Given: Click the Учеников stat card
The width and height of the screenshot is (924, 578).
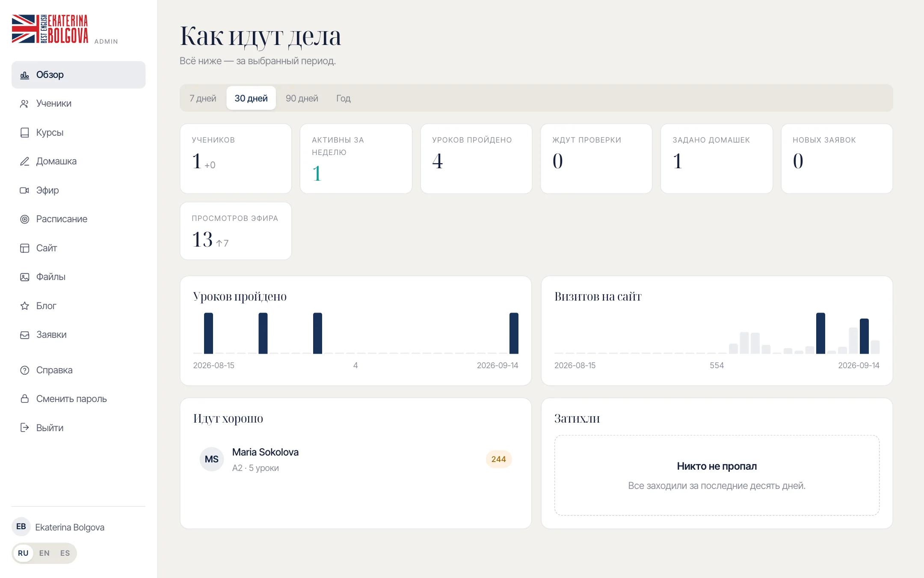Looking at the screenshot, I should point(236,159).
